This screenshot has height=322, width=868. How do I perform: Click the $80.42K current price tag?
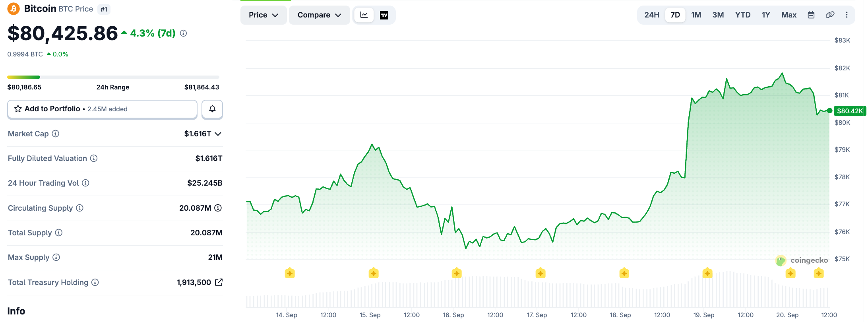(x=850, y=111)
